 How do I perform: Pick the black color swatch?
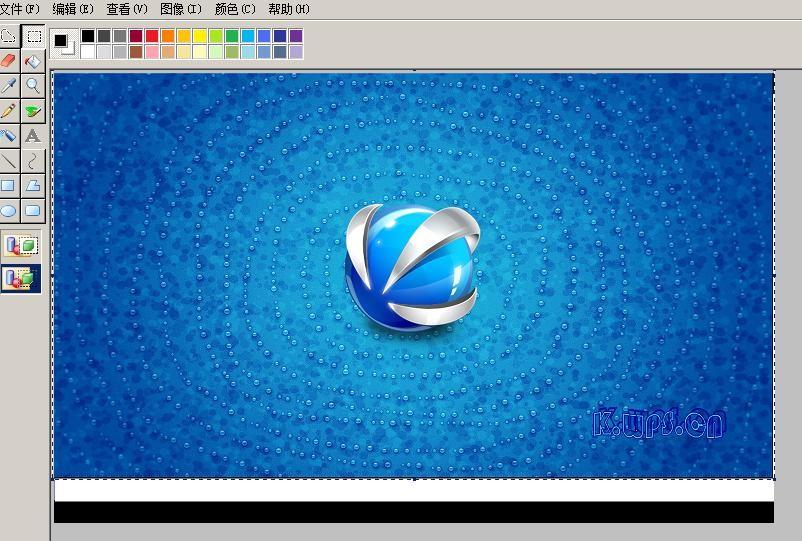tap(88, 36)
